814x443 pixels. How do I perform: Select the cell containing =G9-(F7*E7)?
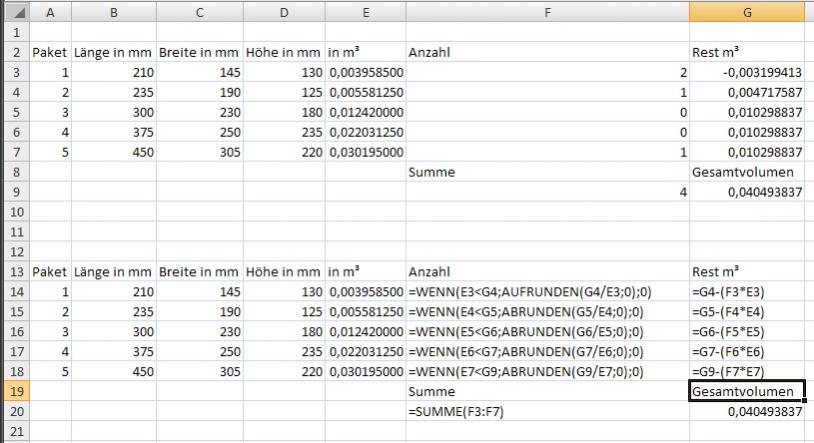[x=747, y=371]
